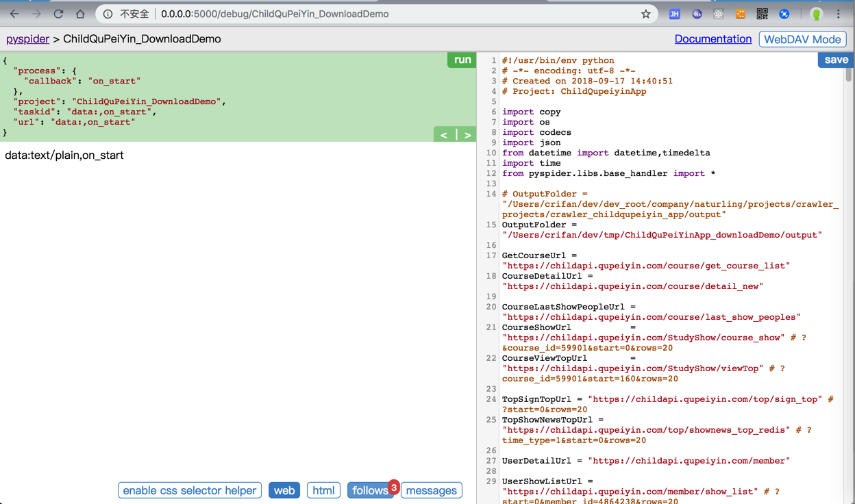Click the "from pyspider.libs.base_handler import *" line

(x=609, y=173)
